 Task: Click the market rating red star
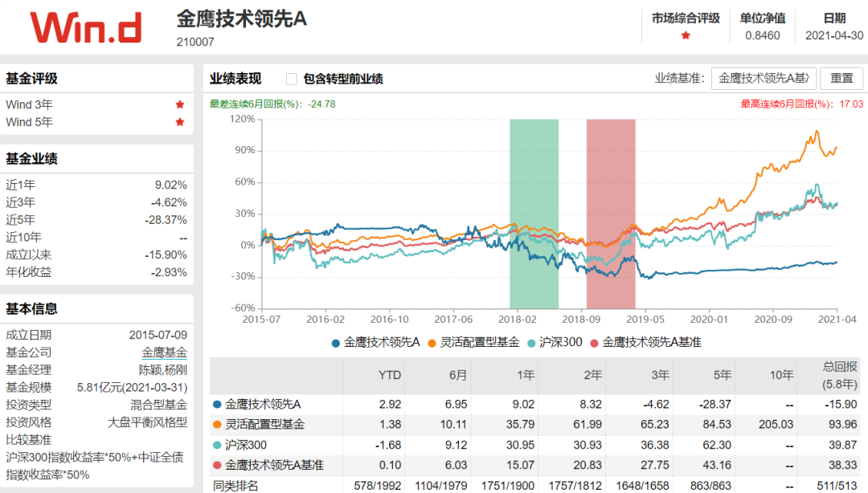pos(686,35)
